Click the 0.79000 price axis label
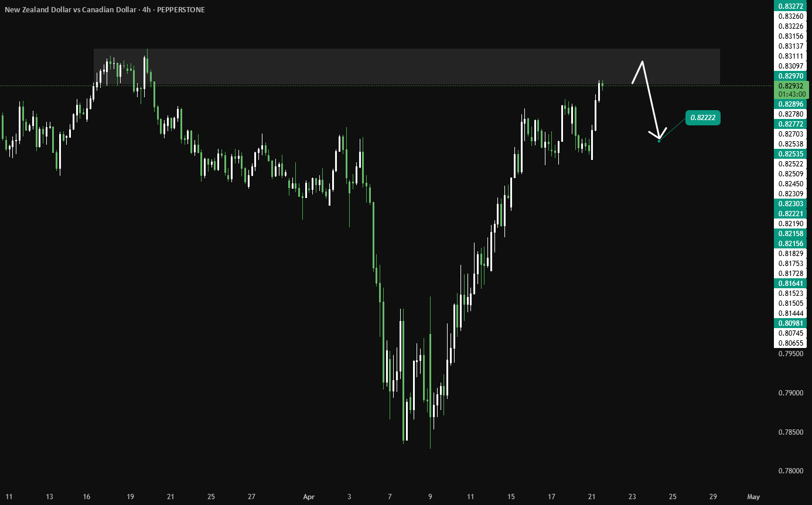The height and width of the screenshot is (505, 812). [x=790, y=393]
